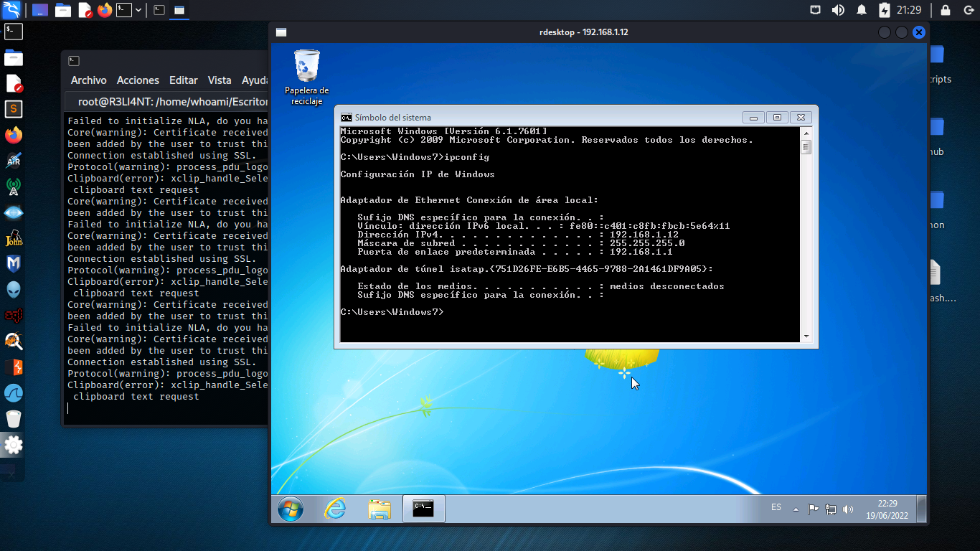Open the file manager in the left dock

tap(14, 58)
